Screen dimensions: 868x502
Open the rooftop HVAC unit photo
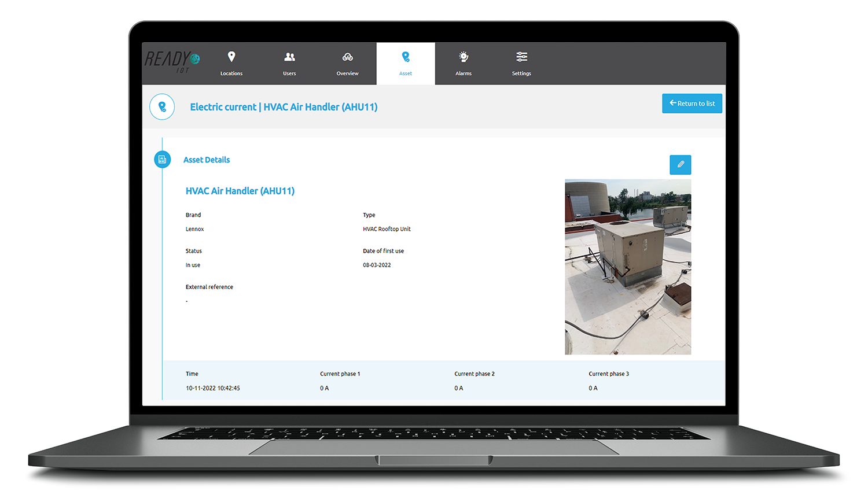pos(628,266)
